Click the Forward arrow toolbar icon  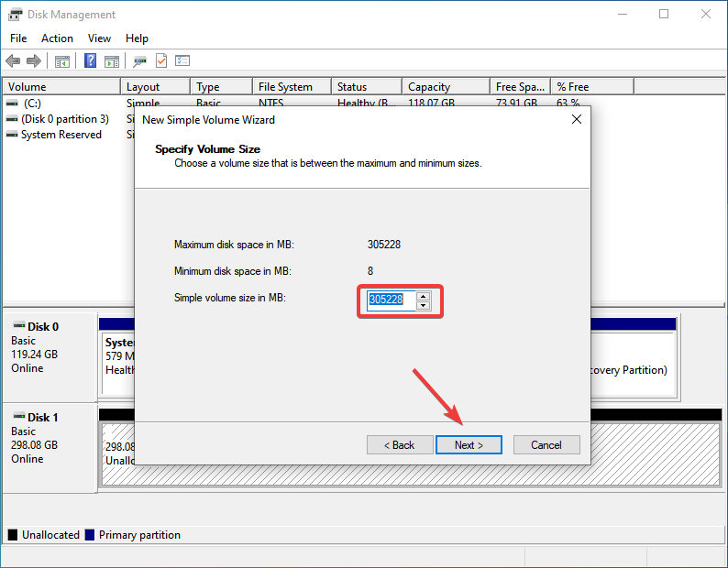(34, 60)
